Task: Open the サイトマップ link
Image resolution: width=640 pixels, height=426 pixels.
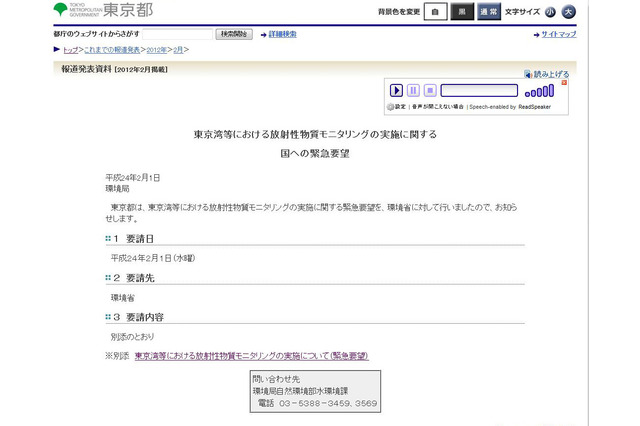Action: pos(559,34)
